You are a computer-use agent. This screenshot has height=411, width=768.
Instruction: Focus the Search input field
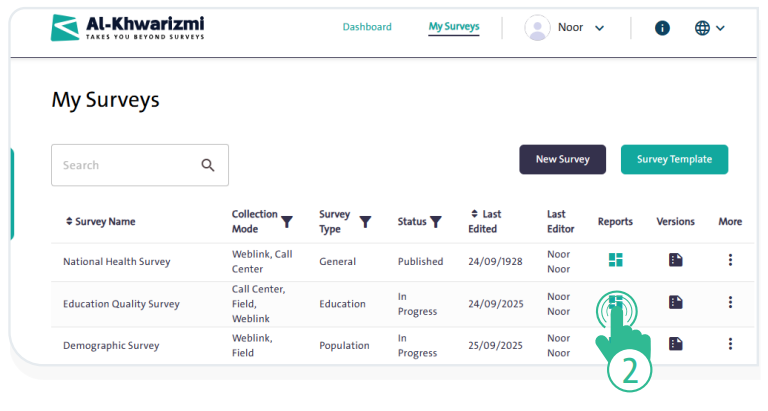coord(125,165)
